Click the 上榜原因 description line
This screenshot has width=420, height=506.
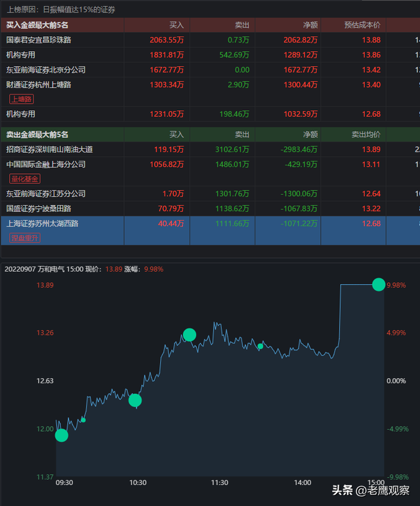click(61, 10)
